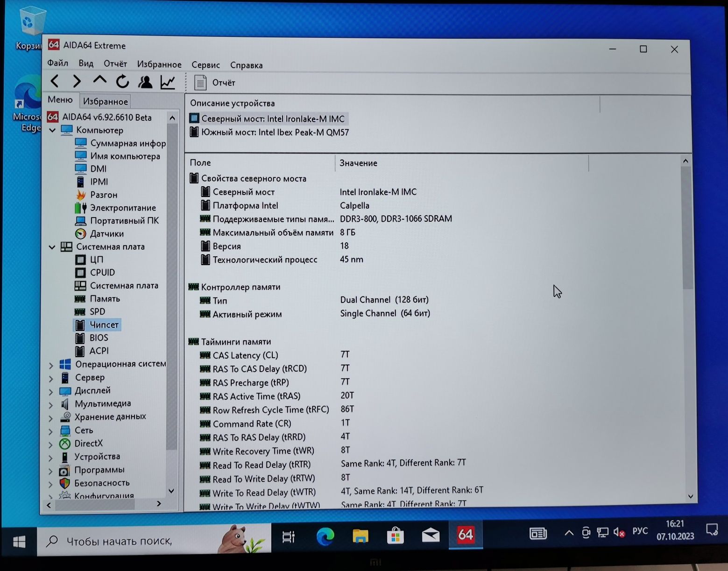Open the Сервис menu
This screenshot has height=571, width=728.
(205, 64)
